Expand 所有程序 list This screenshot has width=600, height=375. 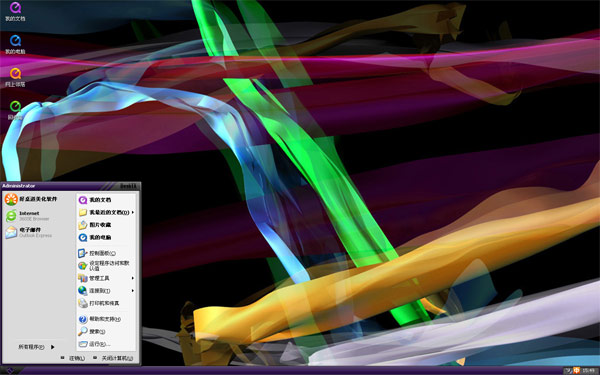(36, 347)
